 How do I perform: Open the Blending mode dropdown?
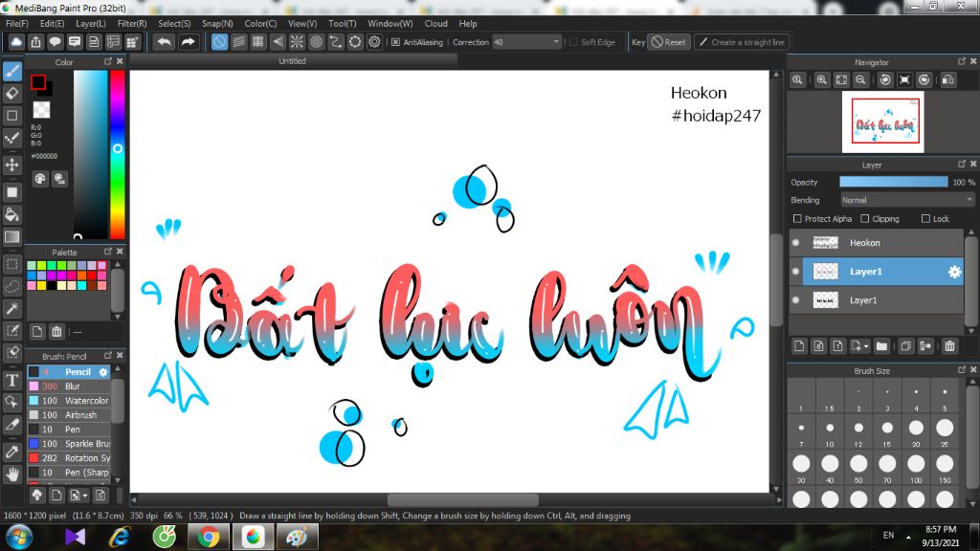[x=906, y=200]
